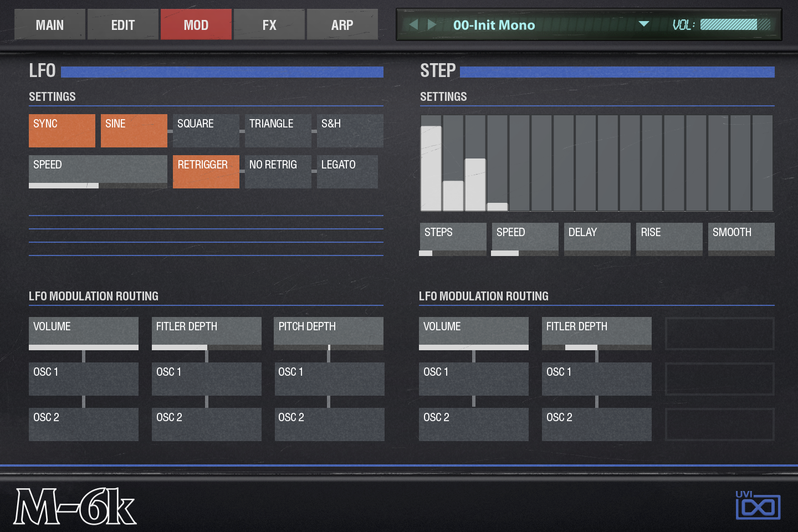The height and width of the screenshot is (532, 798).
Task: Open the ARP tab
Action: [x=342, y=24]
